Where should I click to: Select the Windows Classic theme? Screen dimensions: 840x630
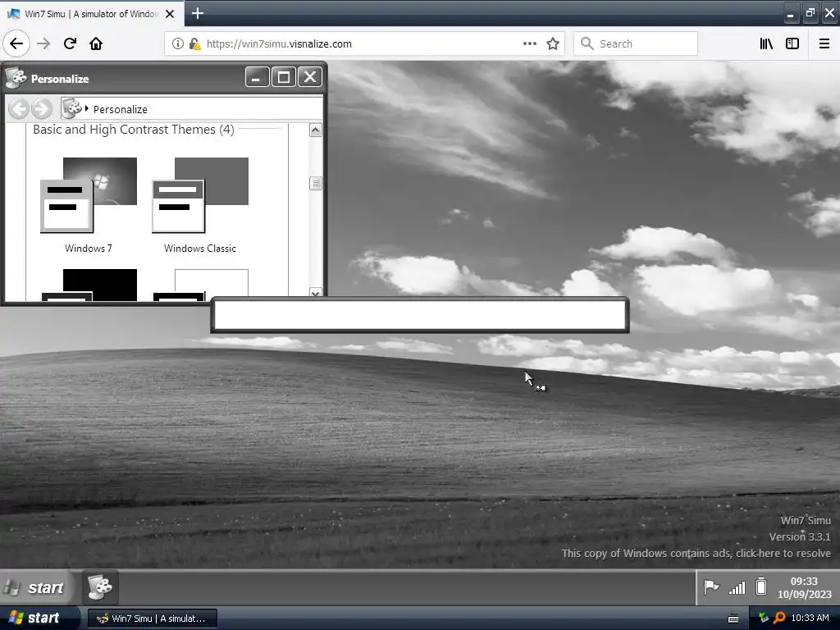(200, 205)
